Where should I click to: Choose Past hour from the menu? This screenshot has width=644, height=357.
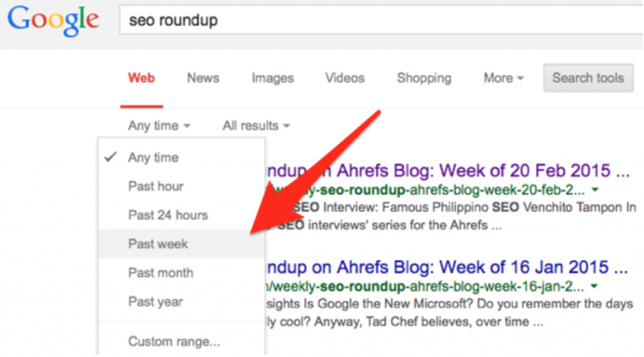[x=156, y=186]
